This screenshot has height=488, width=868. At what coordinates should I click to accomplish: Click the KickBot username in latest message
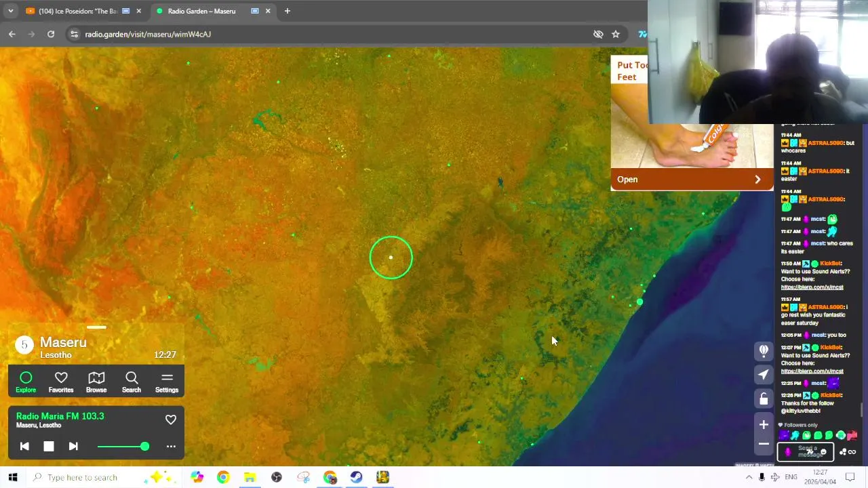(831, 395)
